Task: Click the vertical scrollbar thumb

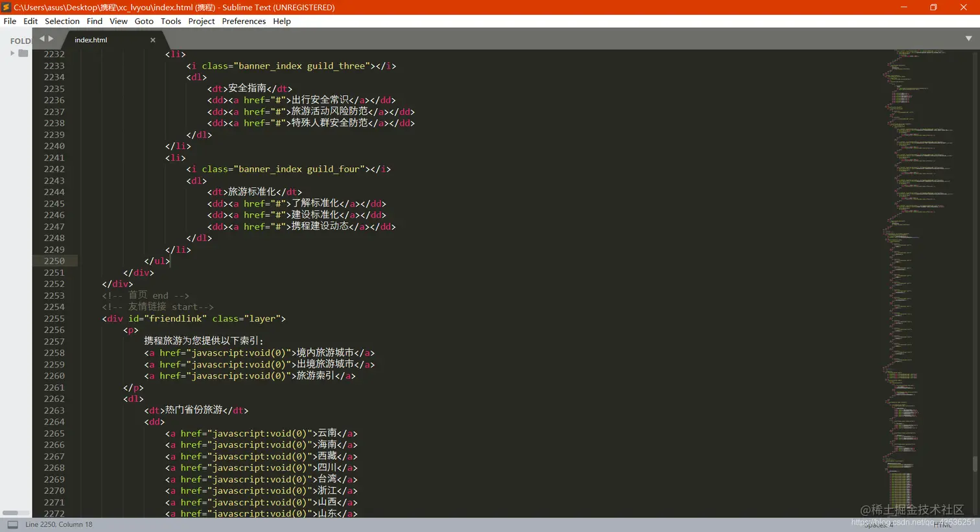Action: [x=975, y=464]
